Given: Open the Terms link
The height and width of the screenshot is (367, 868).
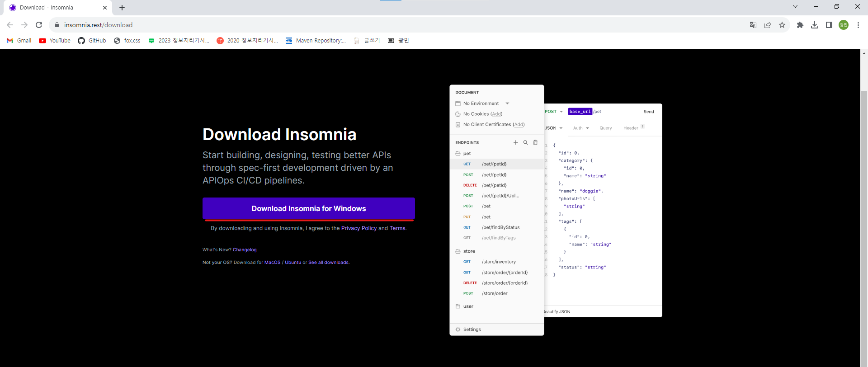Looking at the screenshot, I should (397, 228).
